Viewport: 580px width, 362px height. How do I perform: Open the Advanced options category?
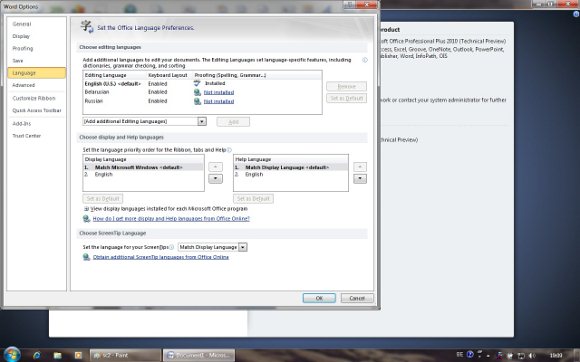36,85
